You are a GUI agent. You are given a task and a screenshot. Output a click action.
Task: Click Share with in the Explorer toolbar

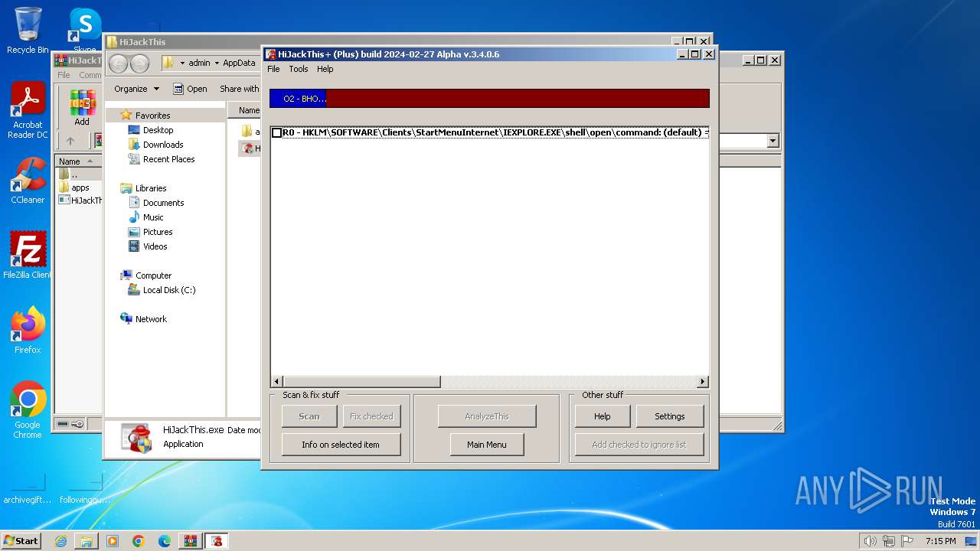(x=239, y=89)
